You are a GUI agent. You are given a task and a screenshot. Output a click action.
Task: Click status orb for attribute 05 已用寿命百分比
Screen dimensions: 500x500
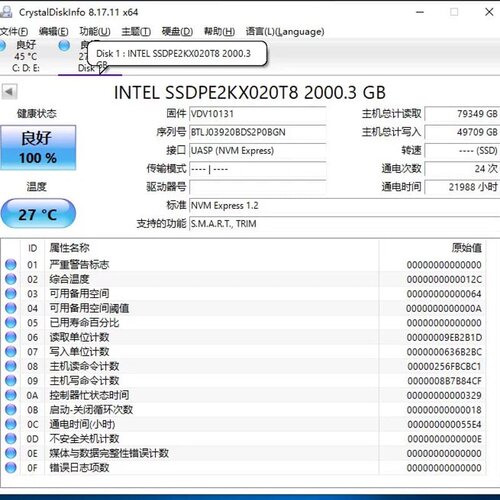coord(11,322)
